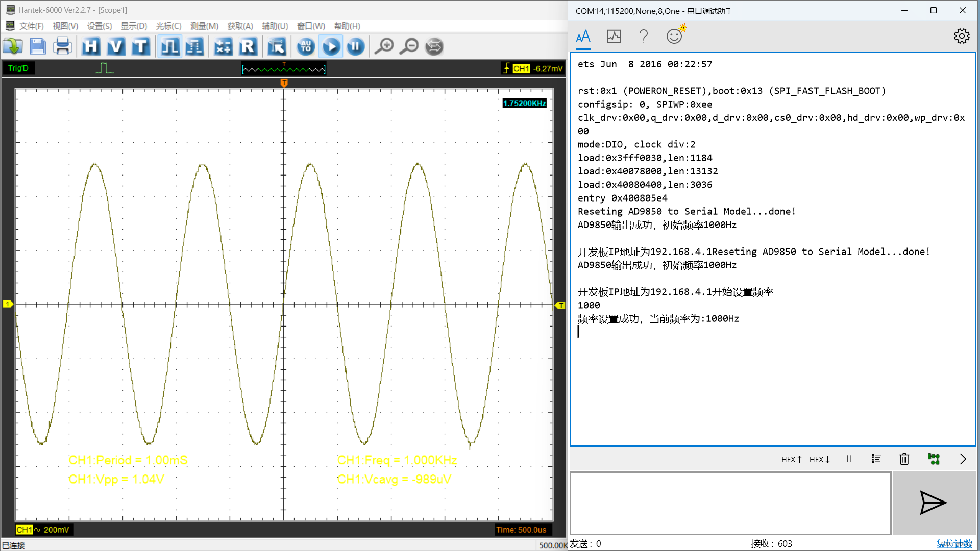Click the send arrow button
Viewport: 980px width, 551px height.
(x=933, y=503)
